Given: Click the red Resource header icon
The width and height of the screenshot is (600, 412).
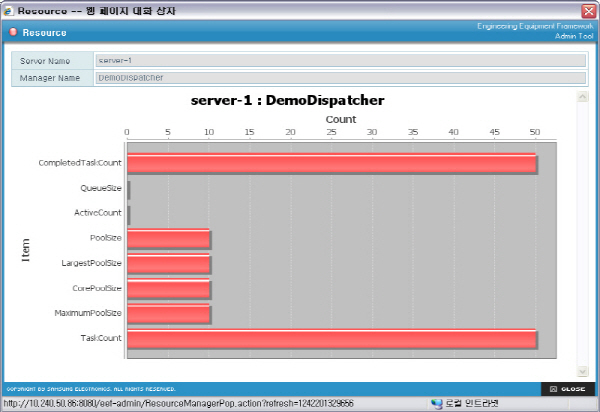Looking at the screenshot, I should tap(13, 32).
